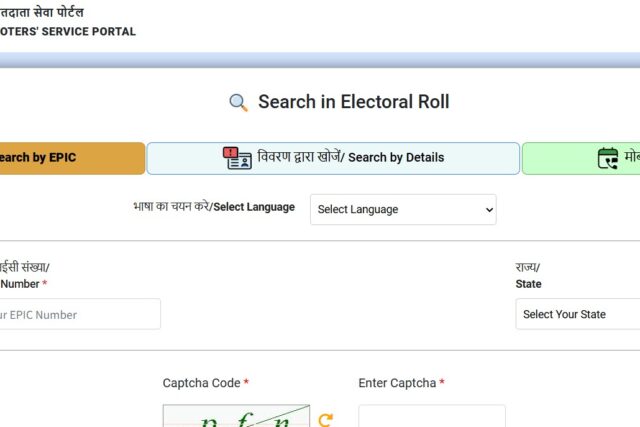The height and width of the screenshot is (427, 640).
Task: Click the Search in Electoral Roll heading
Action: (353, 102)
